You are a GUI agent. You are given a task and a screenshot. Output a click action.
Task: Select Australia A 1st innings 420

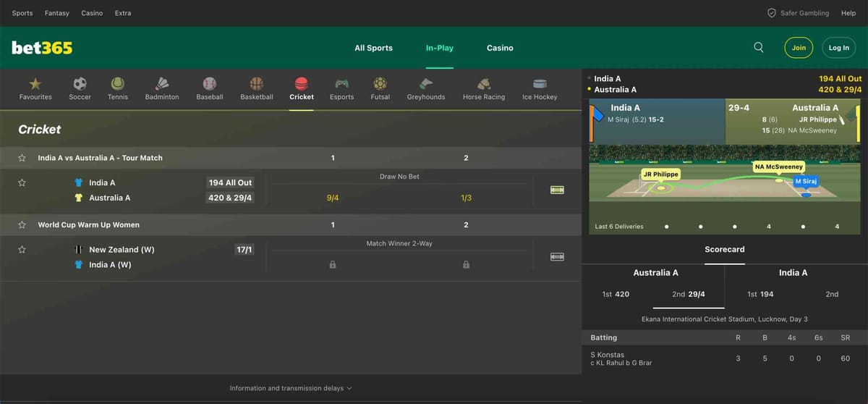pos(616,294)
